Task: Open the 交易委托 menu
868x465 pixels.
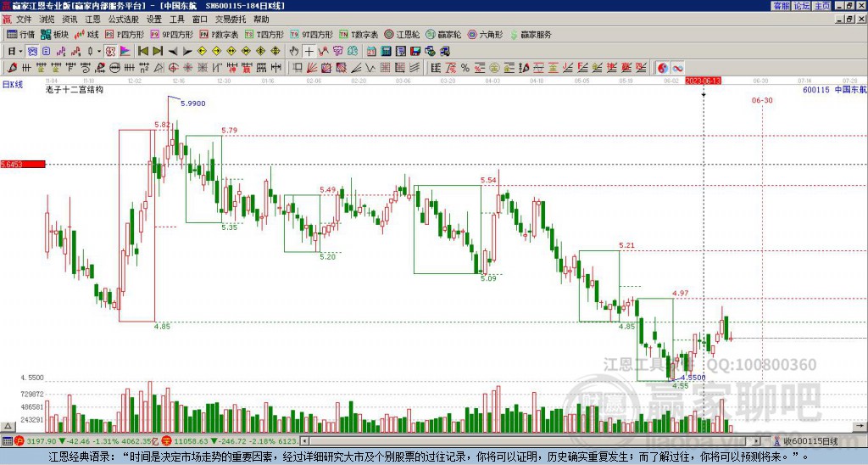Action: click(x=231, y=20)
